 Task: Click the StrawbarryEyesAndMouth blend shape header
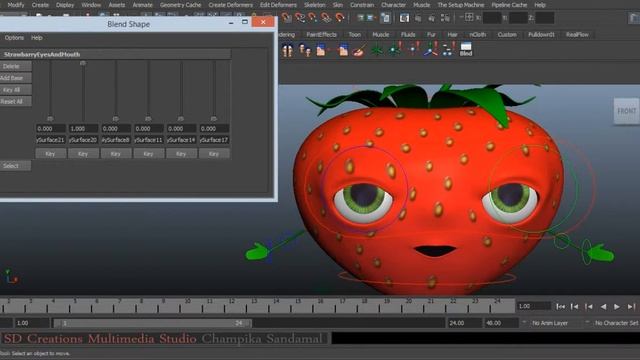[x=116, y=54]
